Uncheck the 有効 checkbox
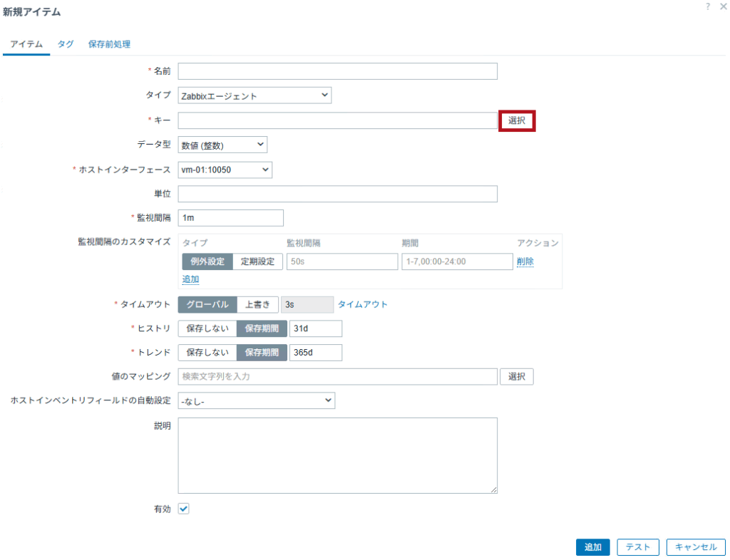Screen dimensions: 730x560 [183, 509]
